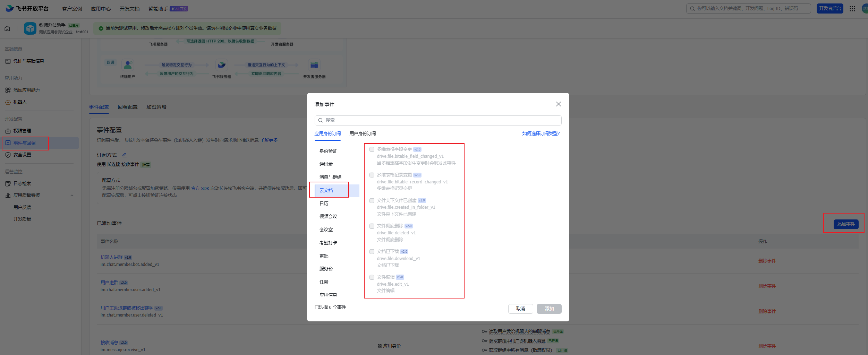This screenshot has width=868, height=355.
Task: Click the 添加事件 blue button
Action: (846, 224)
